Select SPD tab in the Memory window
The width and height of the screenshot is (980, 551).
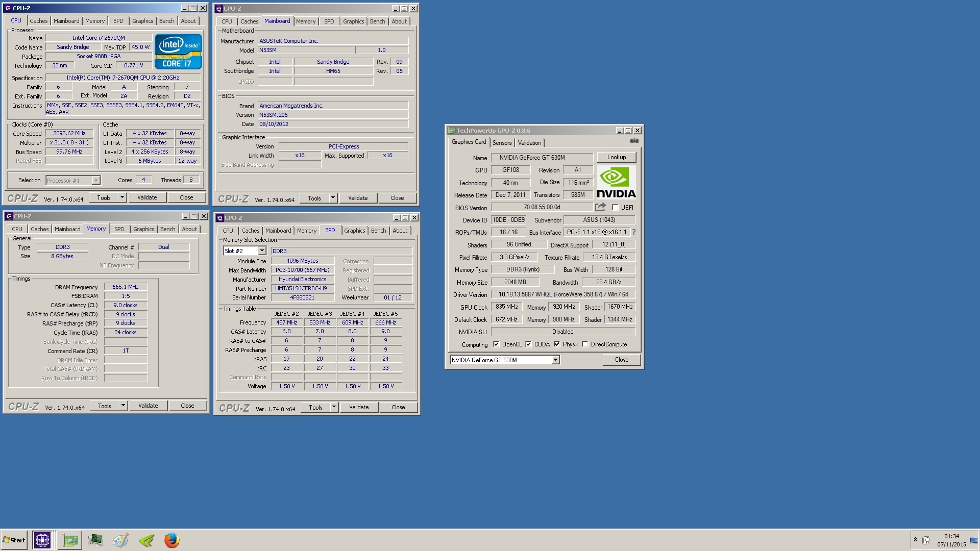pos(119,229)
